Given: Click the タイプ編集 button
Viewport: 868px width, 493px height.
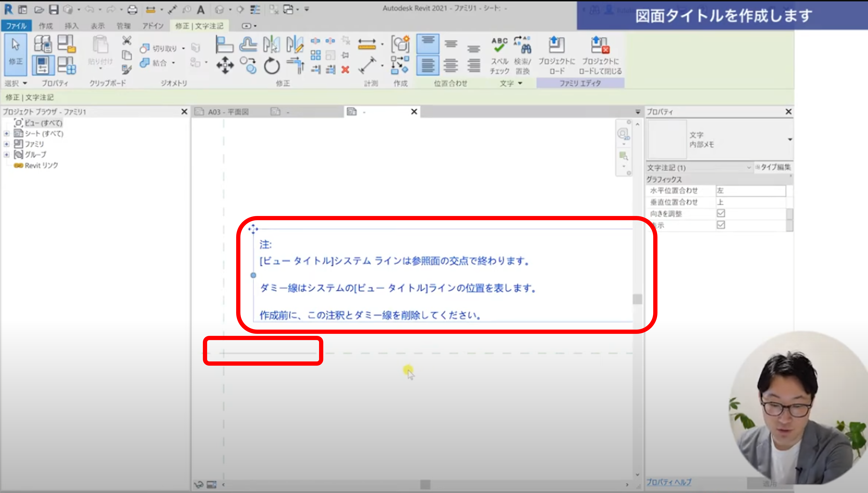Looking at the screenshot, I should 773,167.
